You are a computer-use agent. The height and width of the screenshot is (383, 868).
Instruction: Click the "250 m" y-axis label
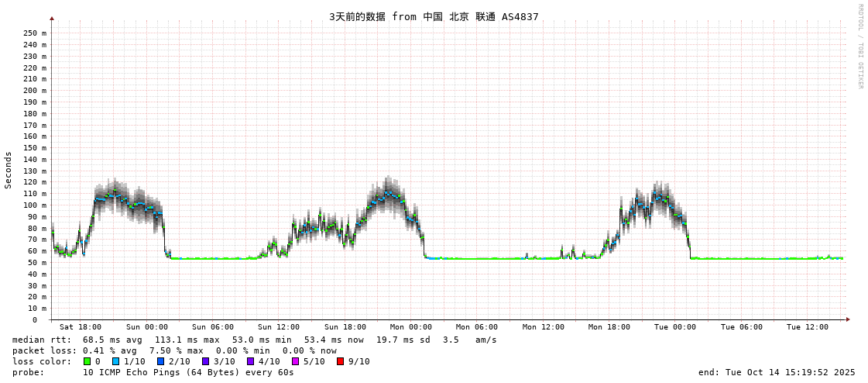pyautogui.click(x=34, y=33)
